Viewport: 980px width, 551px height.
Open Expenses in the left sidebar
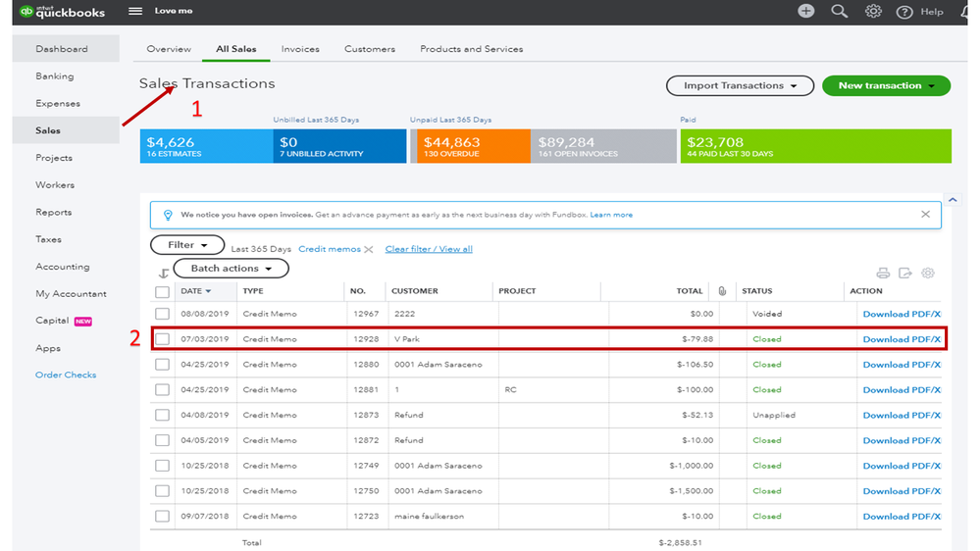[x=58, y=103]
